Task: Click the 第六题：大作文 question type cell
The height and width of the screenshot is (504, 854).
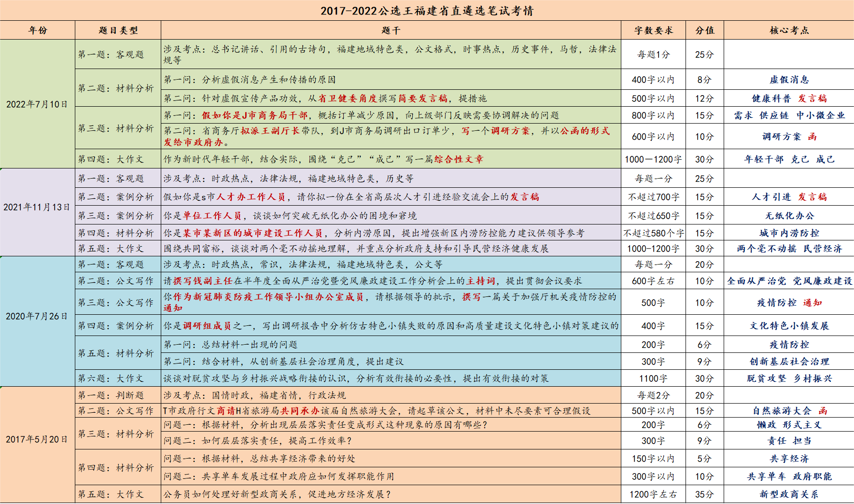Action: click(118, 378)
